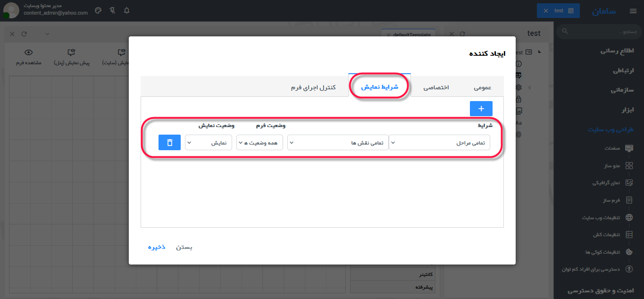Expand the chevron dropdown in left designer panel header
Screen dimensions: 644x299
pyautogui.click(x=47, y=34)
